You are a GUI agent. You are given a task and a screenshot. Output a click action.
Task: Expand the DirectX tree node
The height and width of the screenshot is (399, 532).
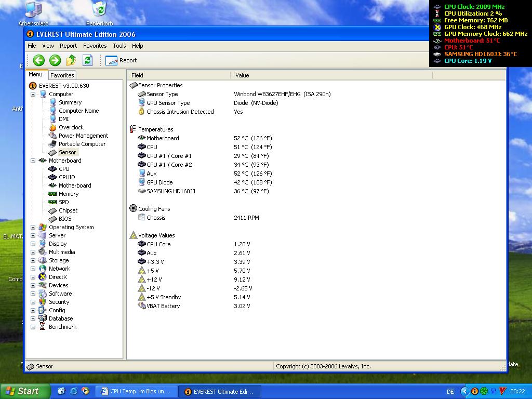point(33,277)
